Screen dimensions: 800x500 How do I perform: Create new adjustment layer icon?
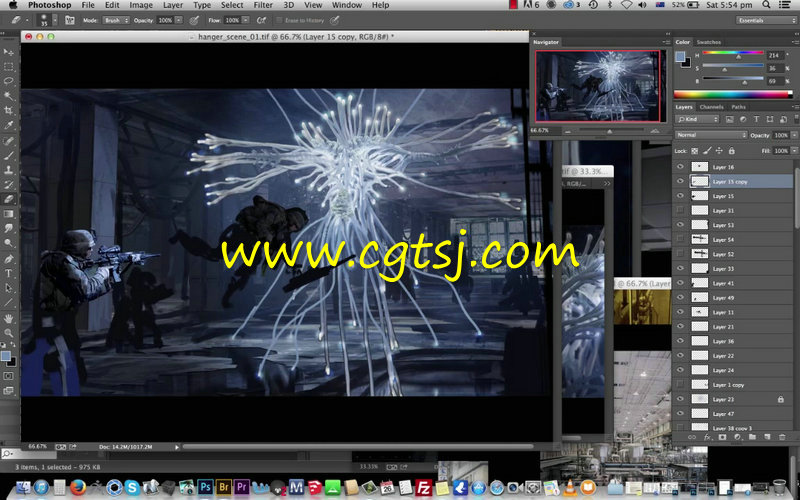[x=737, y=437]
